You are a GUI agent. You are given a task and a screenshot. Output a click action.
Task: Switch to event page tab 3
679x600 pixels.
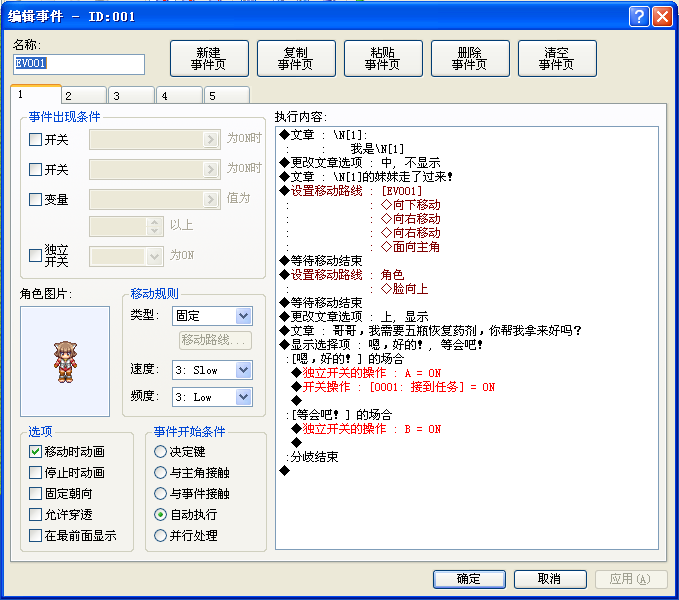tap(133, 96)
